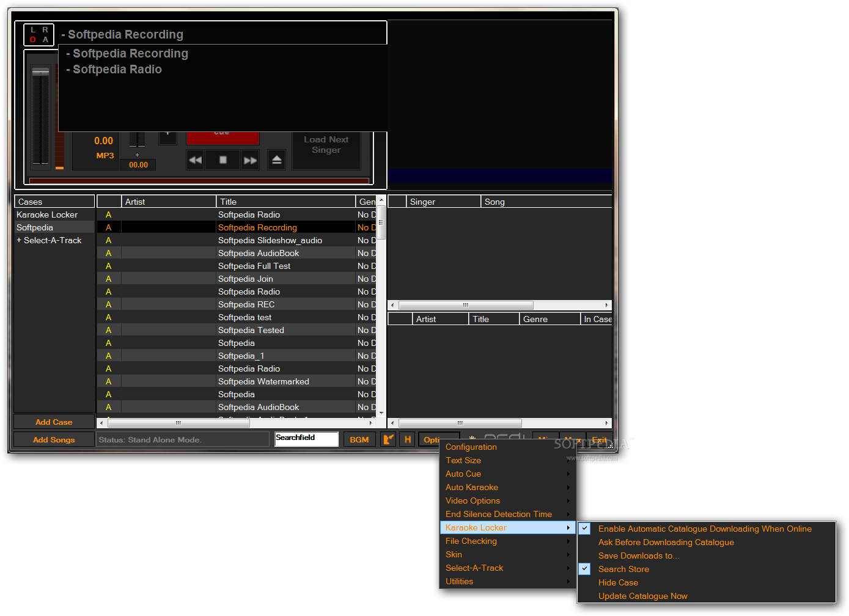The image size is (849, 616).
Task: Click the rewind playback button
Action: tap(196, 160)
